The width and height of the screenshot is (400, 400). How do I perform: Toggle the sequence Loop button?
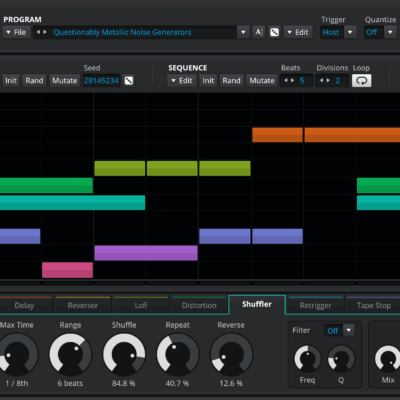(x=362, y=81)
